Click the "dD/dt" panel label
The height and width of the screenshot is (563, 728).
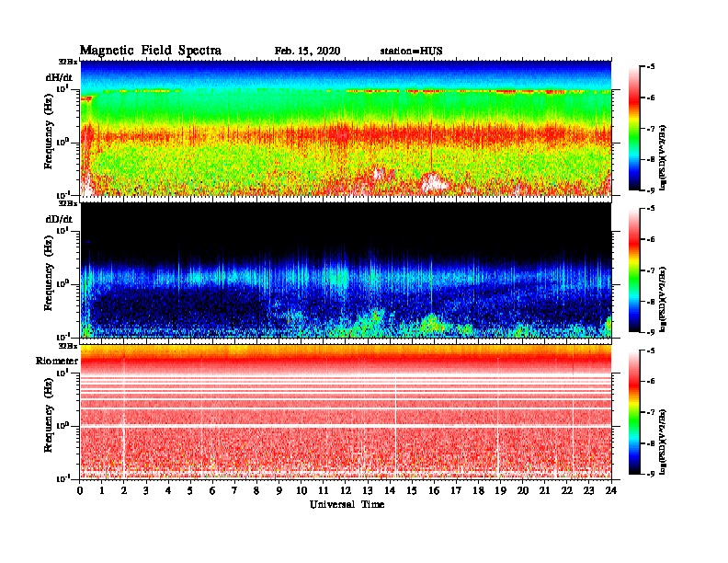[x=59, y=219]
